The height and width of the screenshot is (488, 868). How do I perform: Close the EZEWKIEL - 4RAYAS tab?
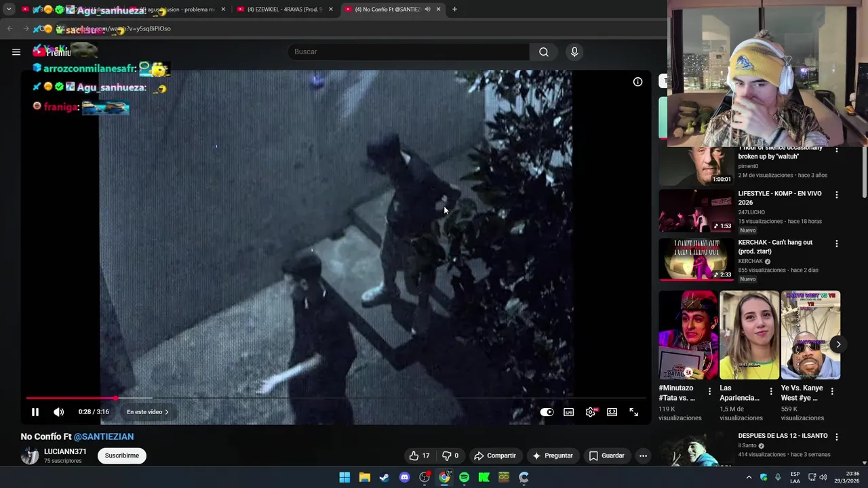point(331,9)
